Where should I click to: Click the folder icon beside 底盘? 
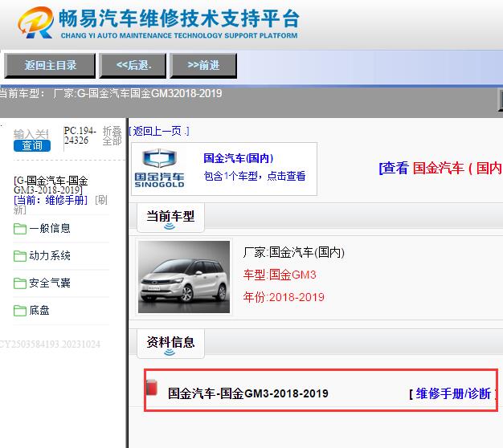coord(20,310)
